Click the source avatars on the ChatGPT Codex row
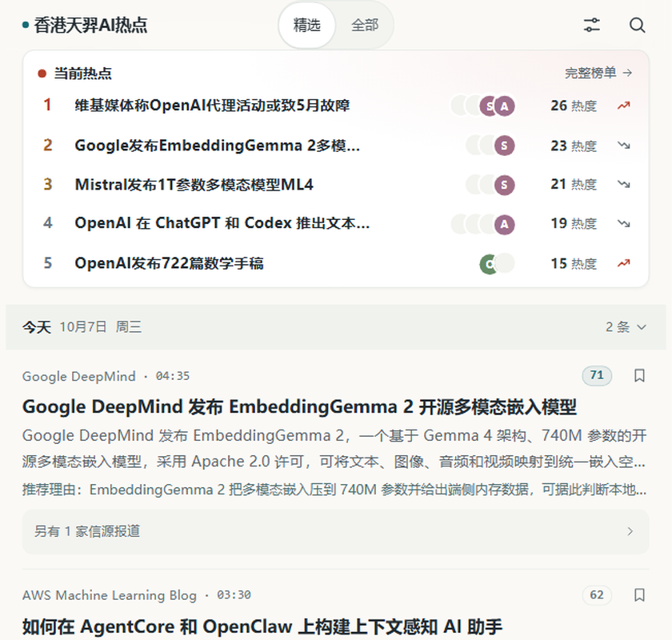The height and width of the screenshot is (640, 672). 483,224
